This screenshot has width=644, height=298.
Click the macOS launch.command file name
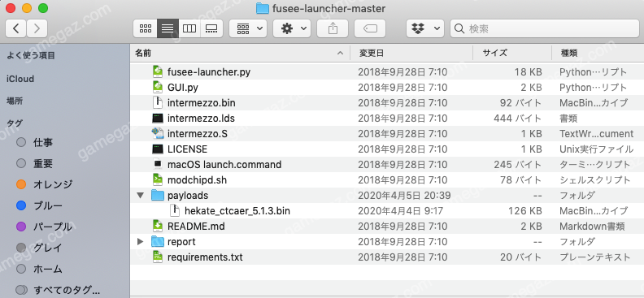point(224,165)
